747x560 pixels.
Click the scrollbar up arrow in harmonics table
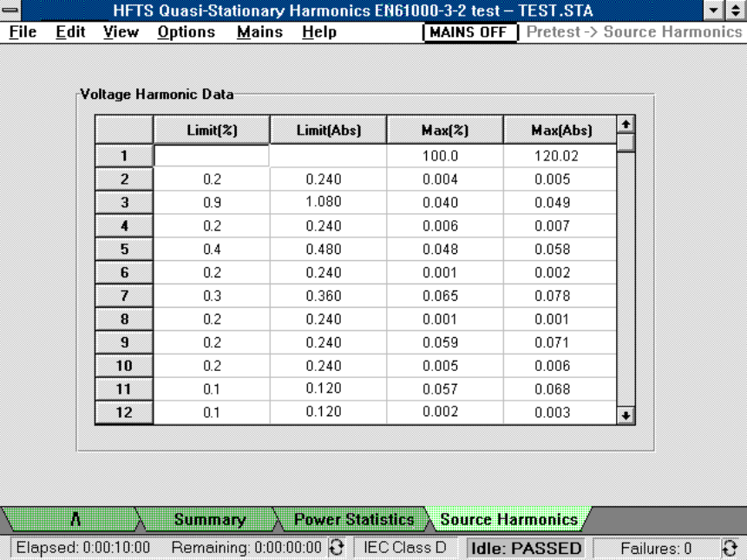(626, 125)
